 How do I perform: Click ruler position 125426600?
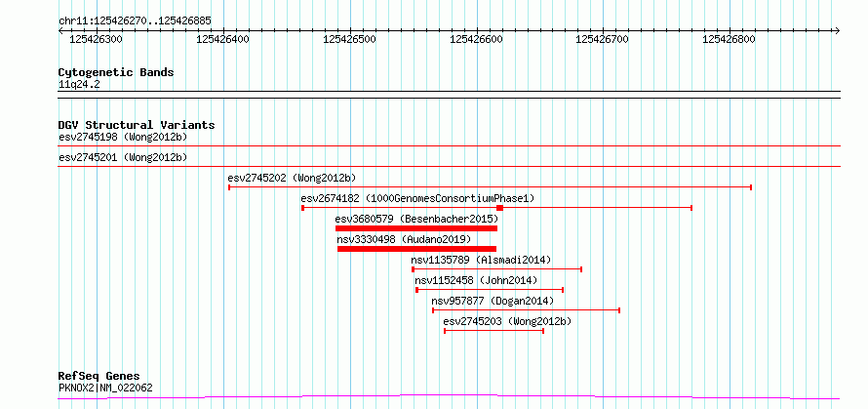477,39
